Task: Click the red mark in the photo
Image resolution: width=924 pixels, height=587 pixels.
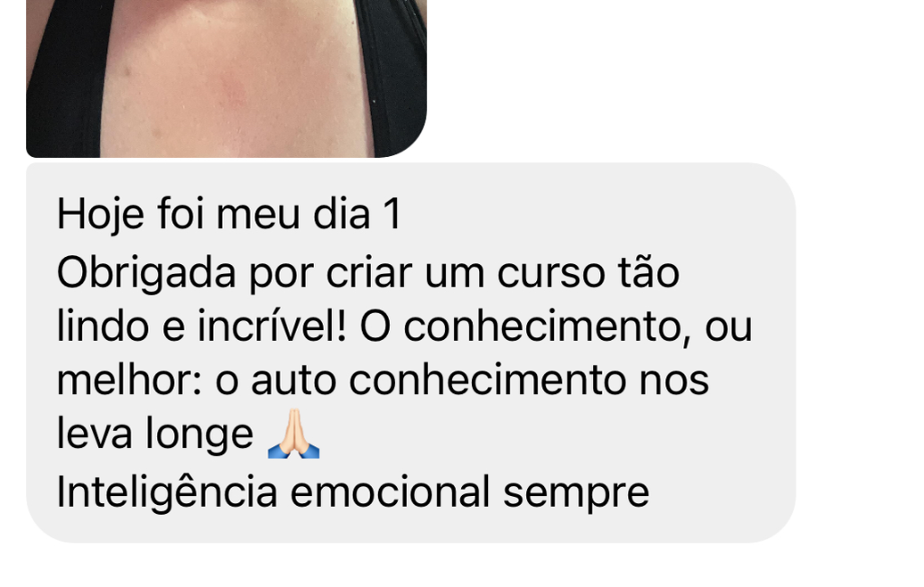Action: (233, 91)
